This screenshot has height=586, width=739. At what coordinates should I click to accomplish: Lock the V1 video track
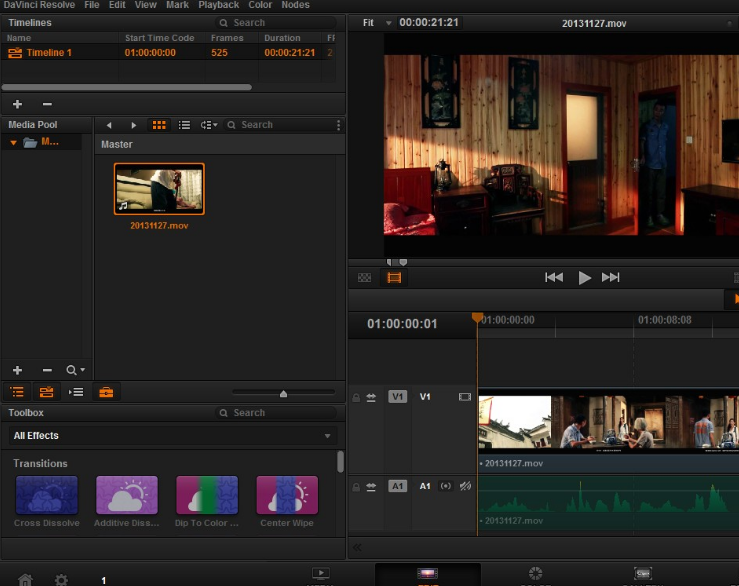tap(356, 397)
